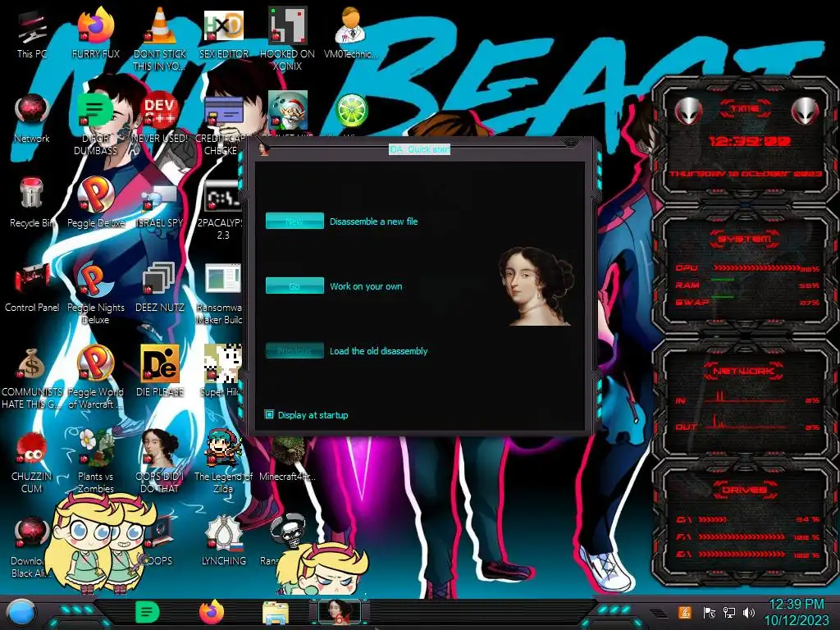The width and height of the screenshot is (840, 630).
Task: Click the NETWORK gadget header
Action: tap(744, 371)
